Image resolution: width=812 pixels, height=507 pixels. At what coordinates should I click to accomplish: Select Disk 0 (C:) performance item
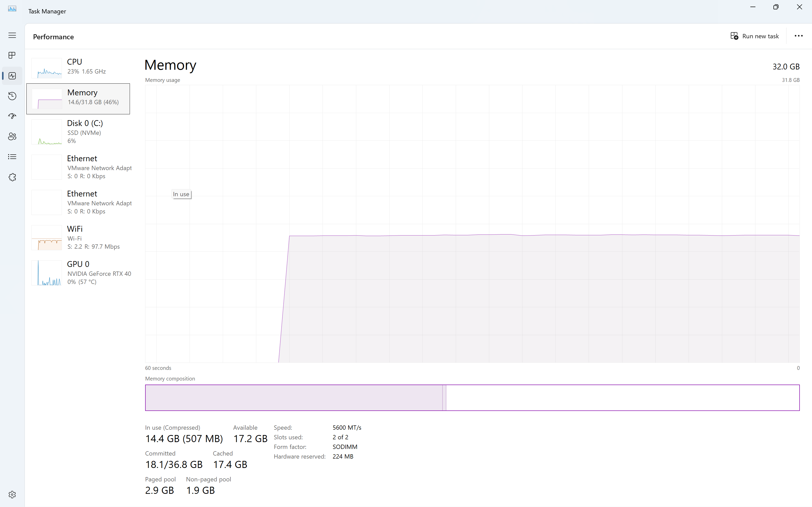point(80,132)
